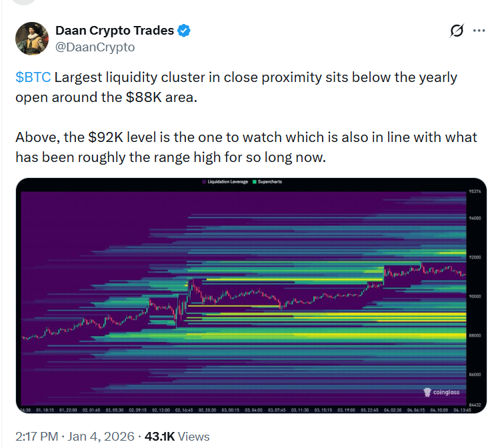
Task: Click the @DaanCrypto handle
Action: 95,47
